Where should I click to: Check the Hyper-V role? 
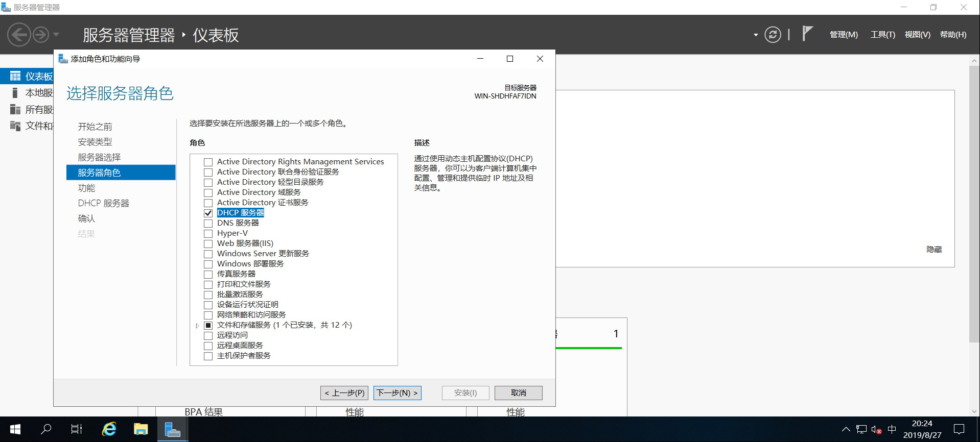[208, 233]
